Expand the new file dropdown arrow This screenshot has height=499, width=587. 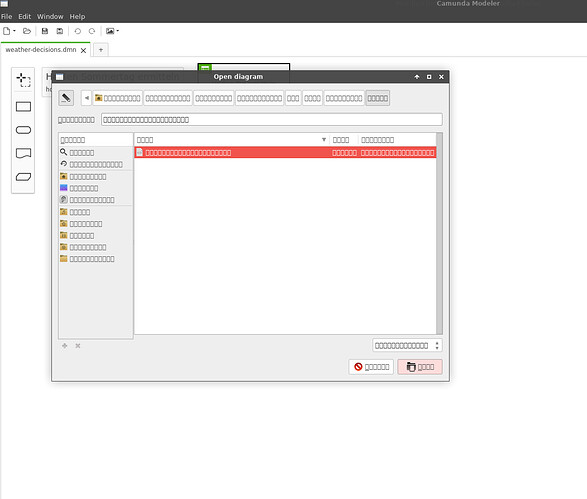pos(14,31)
